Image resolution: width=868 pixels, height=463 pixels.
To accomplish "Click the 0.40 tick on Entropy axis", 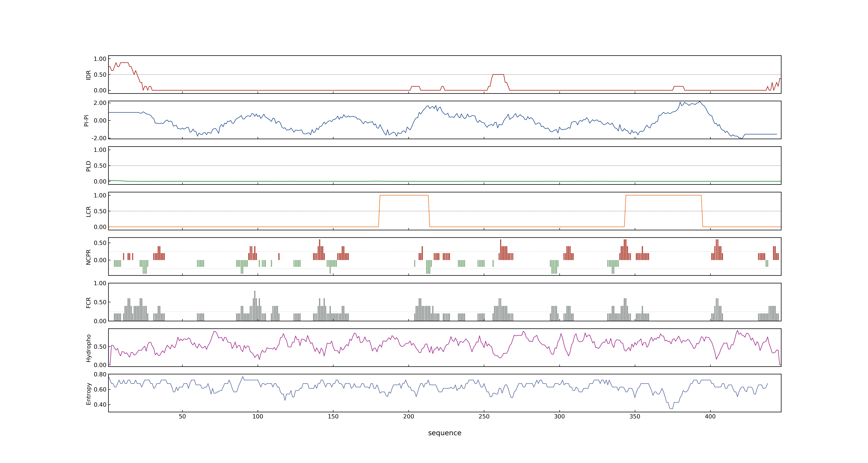I will [100, 405].
